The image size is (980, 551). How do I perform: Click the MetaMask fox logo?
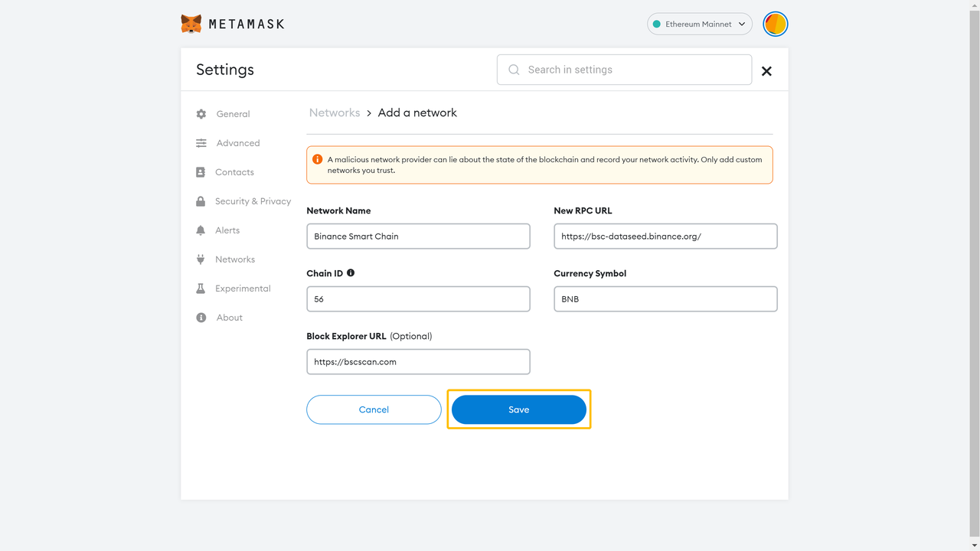(x=191, y=24)
